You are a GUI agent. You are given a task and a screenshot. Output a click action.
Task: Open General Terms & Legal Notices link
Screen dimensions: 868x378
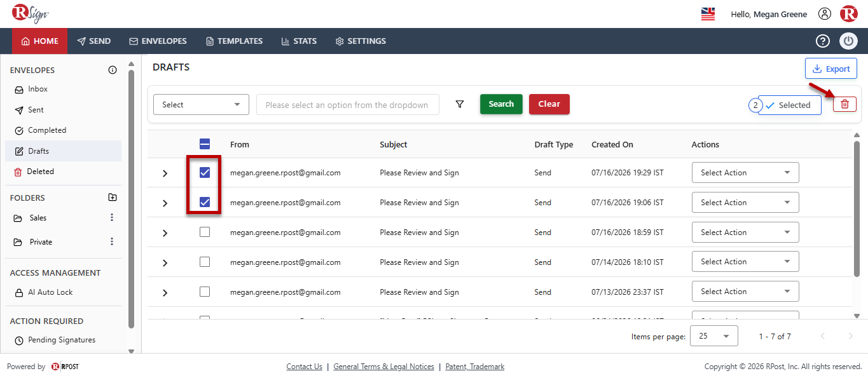click(383, 367)
